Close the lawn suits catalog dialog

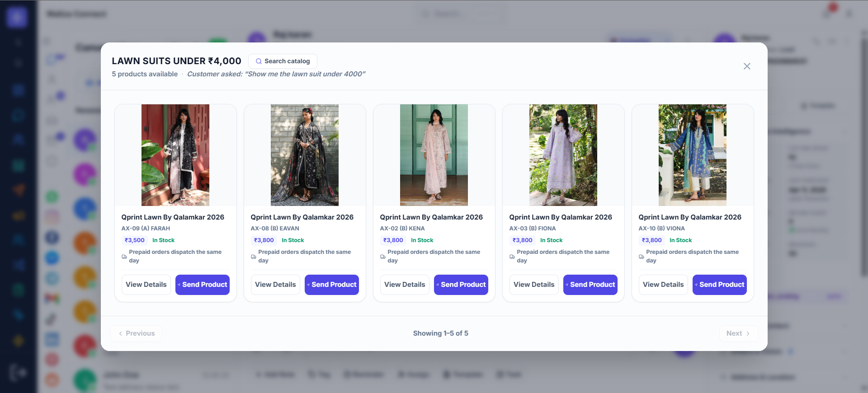(x=747, y=66)
